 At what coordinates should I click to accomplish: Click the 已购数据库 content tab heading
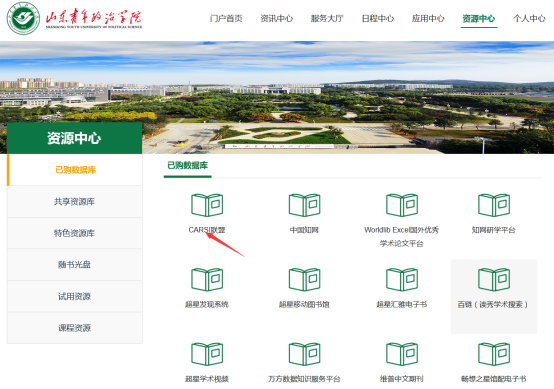pyautogui.click(x=188, y=165)
